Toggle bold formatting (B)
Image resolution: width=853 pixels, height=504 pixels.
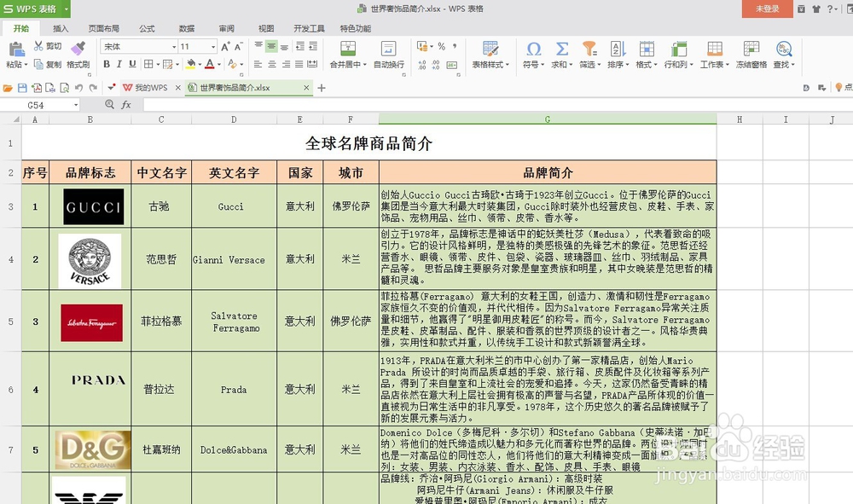[107, 64]
